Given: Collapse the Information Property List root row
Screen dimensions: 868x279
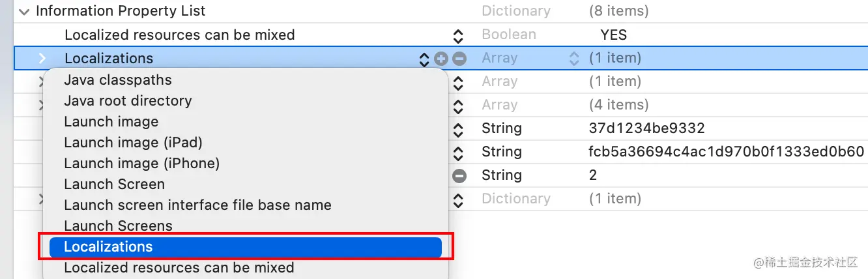Looking at the screenshot, I should tap(25, 11).
